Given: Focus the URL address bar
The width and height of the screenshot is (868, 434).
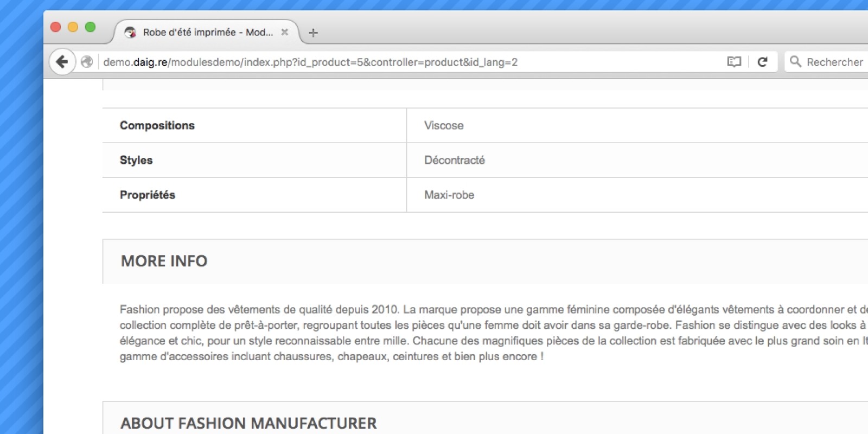Looking at the screenshot, I should click(x=412, y=62).
